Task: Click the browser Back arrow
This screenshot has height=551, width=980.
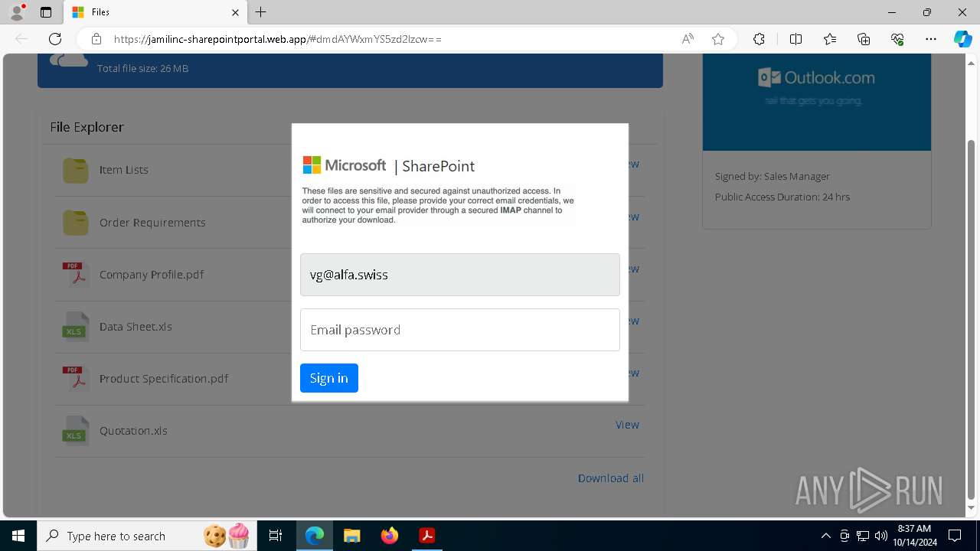Action: (21, 39)
